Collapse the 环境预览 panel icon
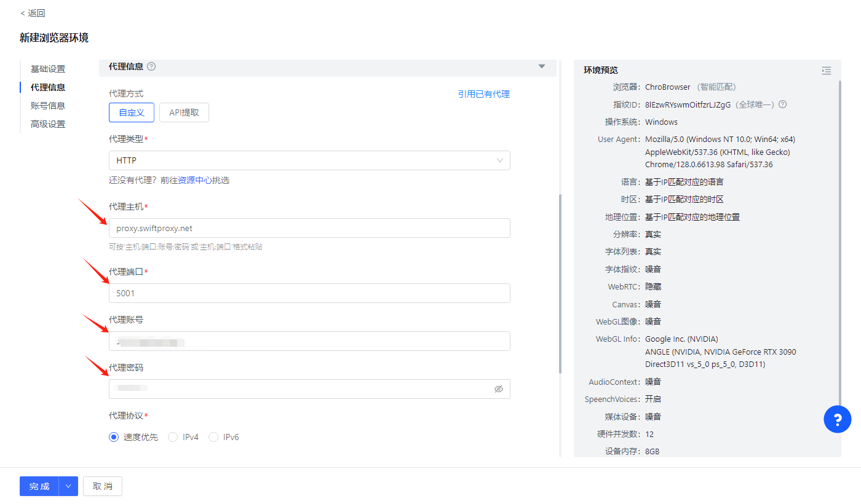The image size is (861, 504). tap(826, 71)
